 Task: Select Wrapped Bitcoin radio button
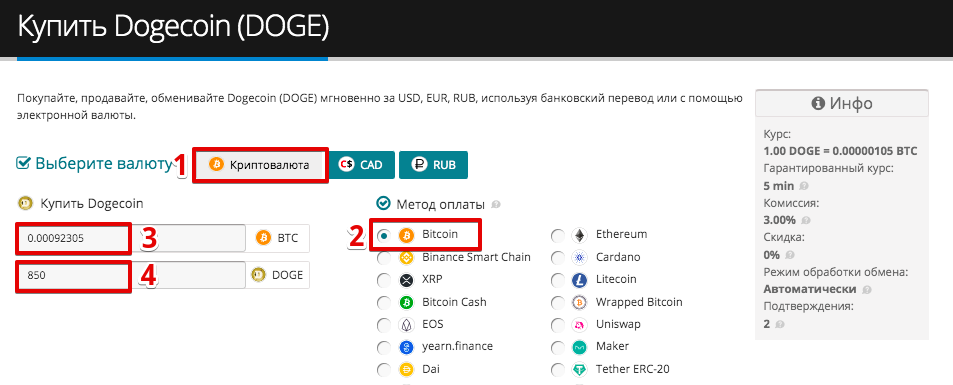[x=558, y=303]
